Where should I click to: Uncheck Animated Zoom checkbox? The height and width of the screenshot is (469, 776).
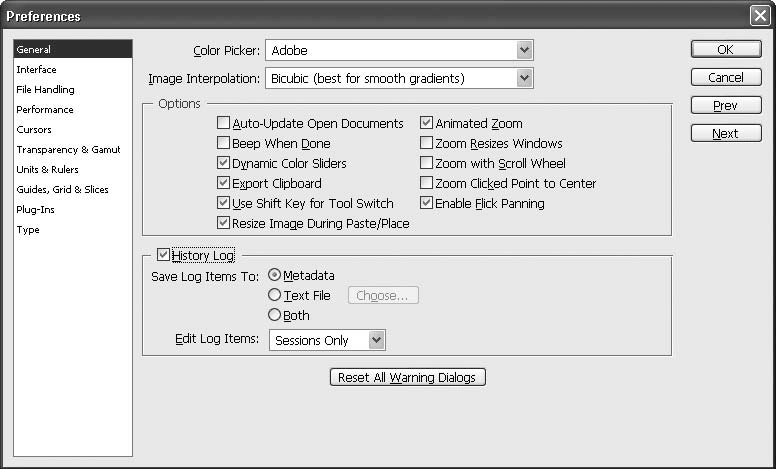click(427, 124)
